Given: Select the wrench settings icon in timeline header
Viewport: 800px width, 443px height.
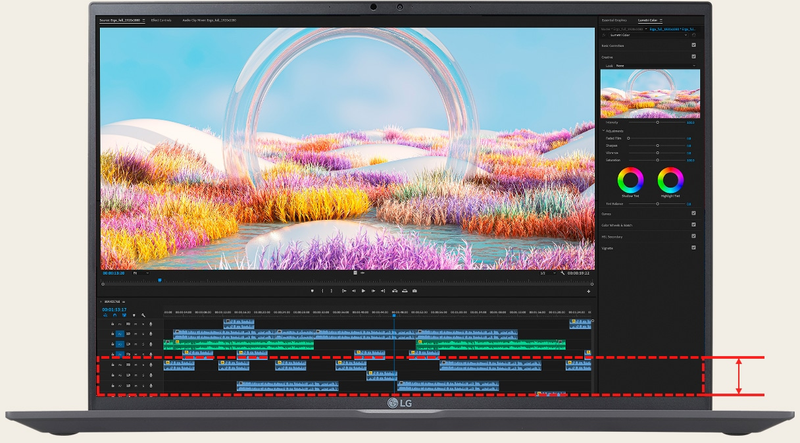Looking at the screenshot, I should (143, 316).
